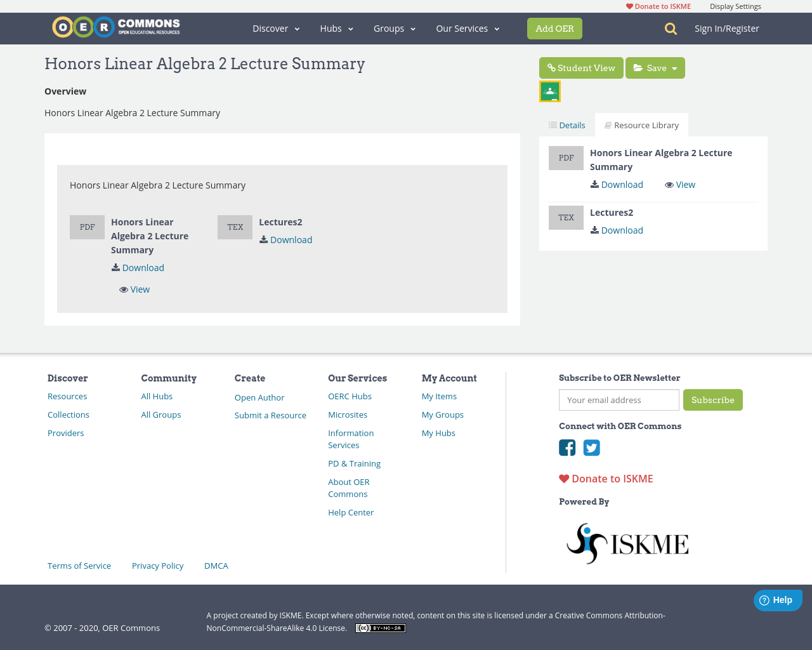Open OER Commons Facebook page
This screenshot has height=650, width=812.
coord(566,448)
